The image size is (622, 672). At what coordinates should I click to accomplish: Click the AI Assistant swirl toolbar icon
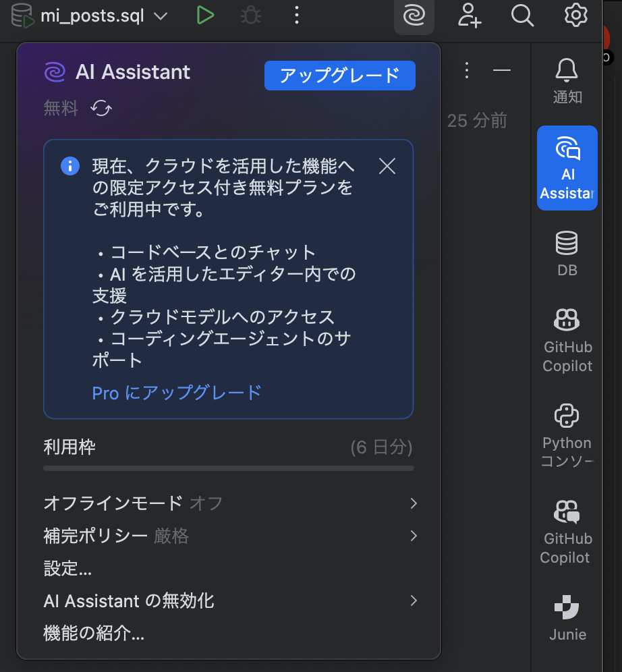coord(414,16)
